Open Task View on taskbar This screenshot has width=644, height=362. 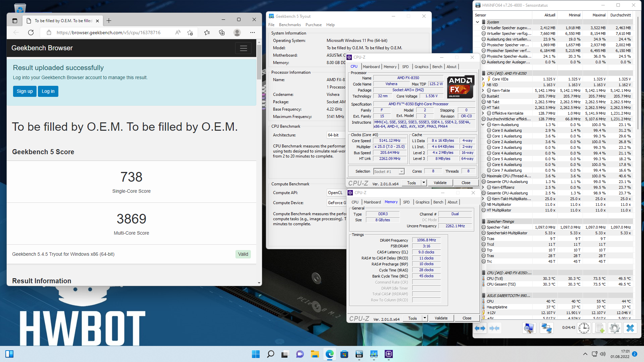pos(285,354)
